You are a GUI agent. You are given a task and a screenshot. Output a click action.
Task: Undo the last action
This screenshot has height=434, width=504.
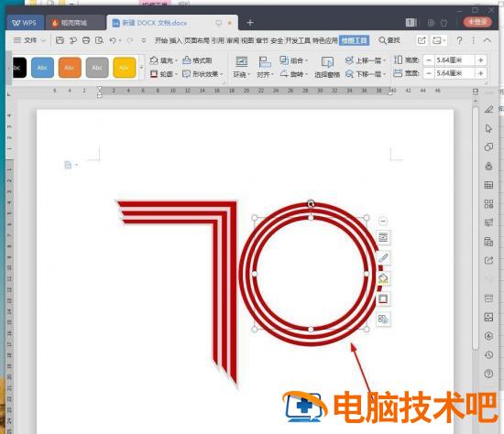tap(113, 40)
